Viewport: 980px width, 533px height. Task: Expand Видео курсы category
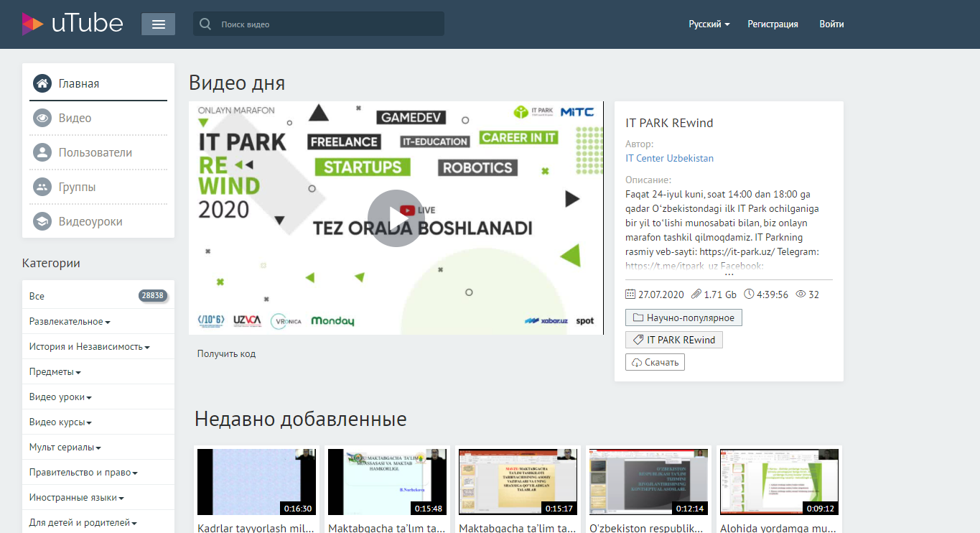point(60,422)
